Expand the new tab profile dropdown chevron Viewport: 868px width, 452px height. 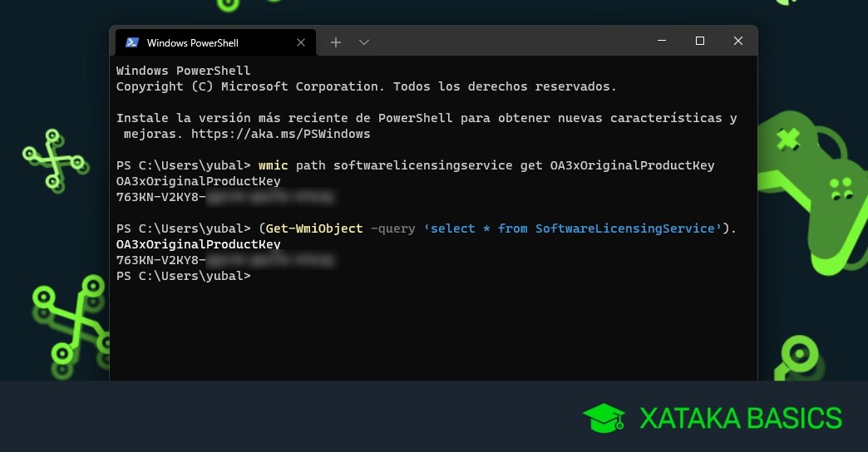[363, 42]
